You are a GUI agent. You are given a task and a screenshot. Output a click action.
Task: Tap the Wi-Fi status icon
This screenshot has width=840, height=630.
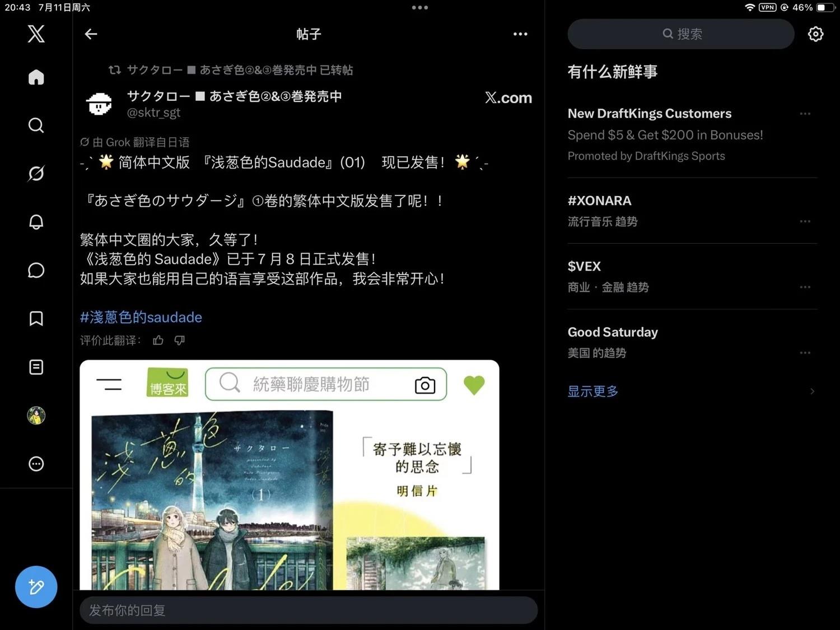[750, 7]
